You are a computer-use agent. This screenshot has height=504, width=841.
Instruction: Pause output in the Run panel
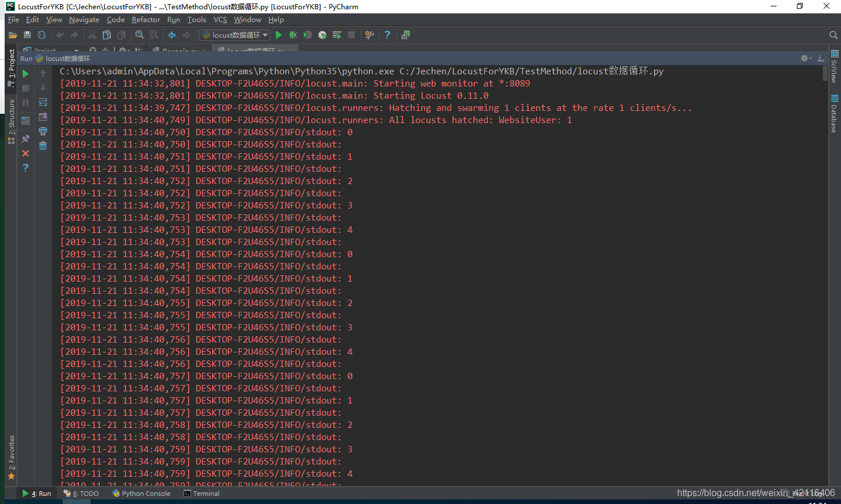[26, 103]
